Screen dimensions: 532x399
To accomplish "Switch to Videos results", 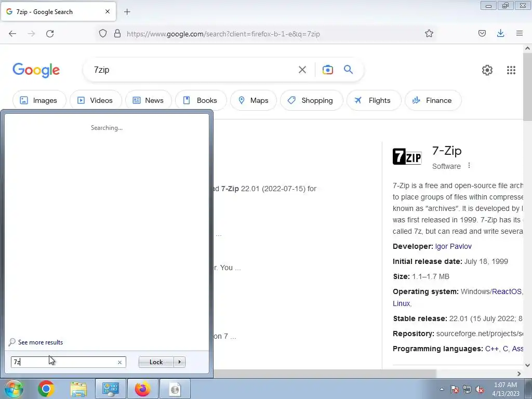I will click(96, 100).
